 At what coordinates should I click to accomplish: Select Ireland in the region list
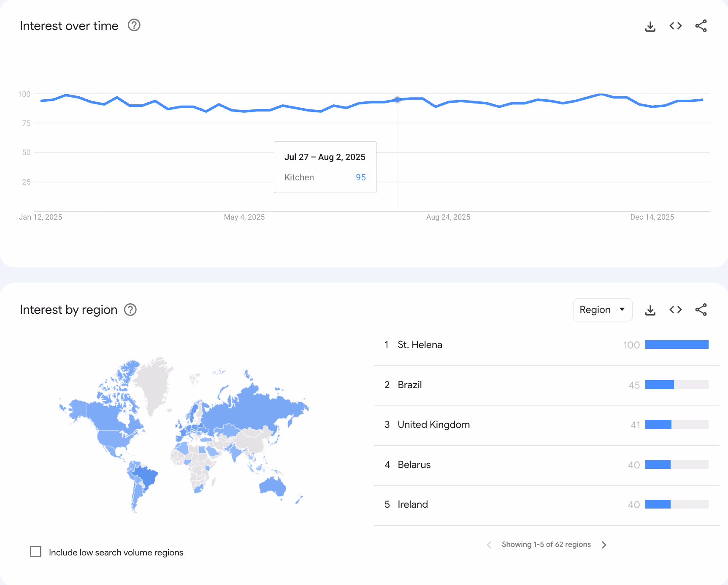[x=412, y=504]
